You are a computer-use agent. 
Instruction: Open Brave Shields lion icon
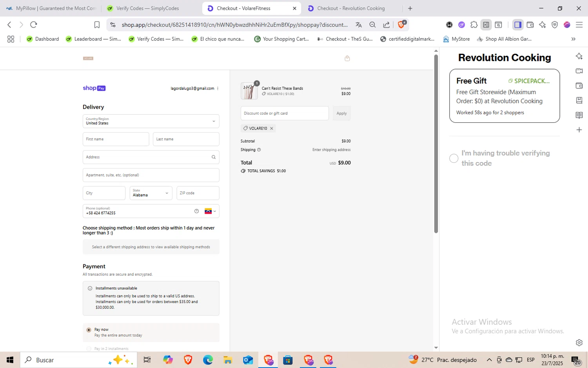point(401,24)
